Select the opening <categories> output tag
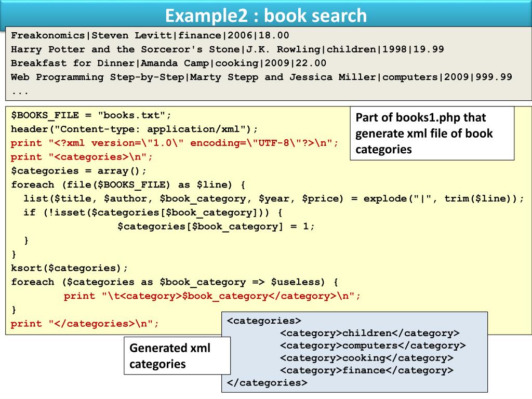532x399 pixels. (x=264, y=321)
